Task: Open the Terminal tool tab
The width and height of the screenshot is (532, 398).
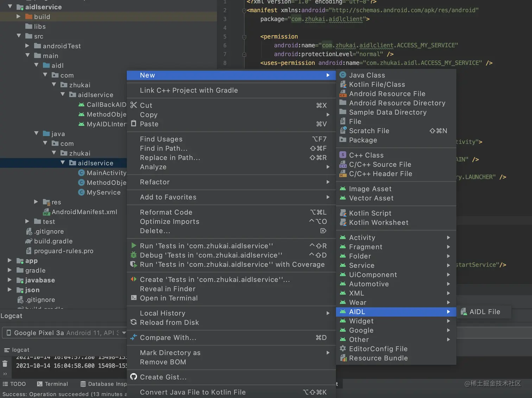Action: (x=52, y=384)
